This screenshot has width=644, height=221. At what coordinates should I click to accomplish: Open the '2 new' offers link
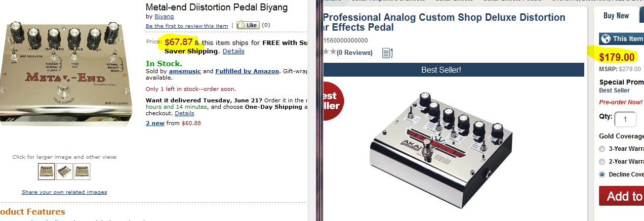[x=155, y=123]
